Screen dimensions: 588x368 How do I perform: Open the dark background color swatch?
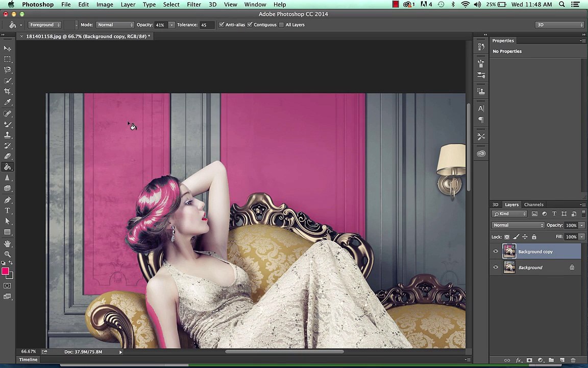click(x=11, y=277)
